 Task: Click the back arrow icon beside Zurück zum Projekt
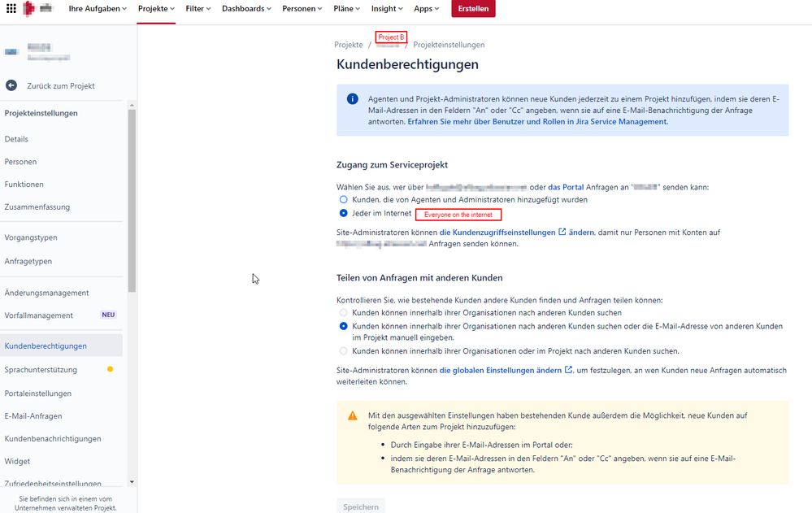click(11, 85)
